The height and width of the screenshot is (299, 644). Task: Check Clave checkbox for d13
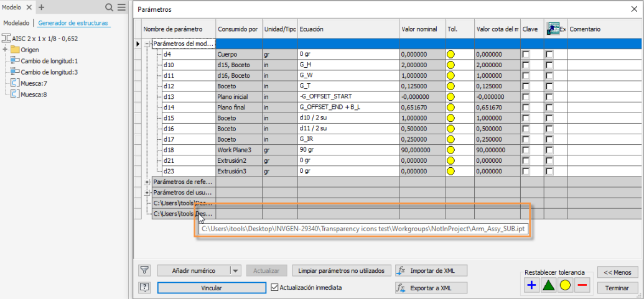[525, 97]
